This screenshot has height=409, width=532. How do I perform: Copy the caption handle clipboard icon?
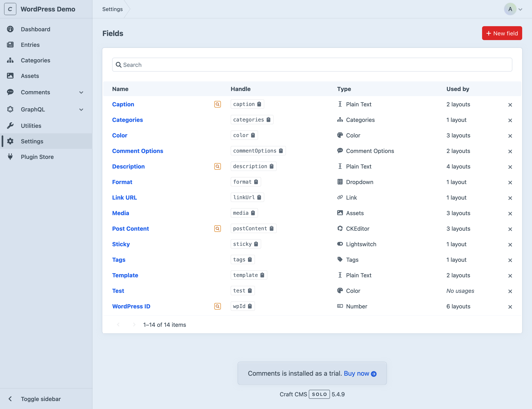tap(259, 104)
